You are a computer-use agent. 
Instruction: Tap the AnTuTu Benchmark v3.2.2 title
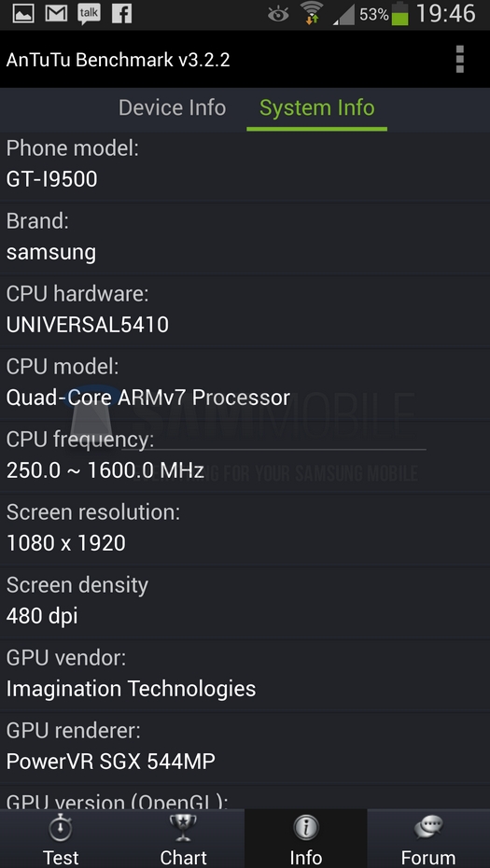[x=118, y=60]
